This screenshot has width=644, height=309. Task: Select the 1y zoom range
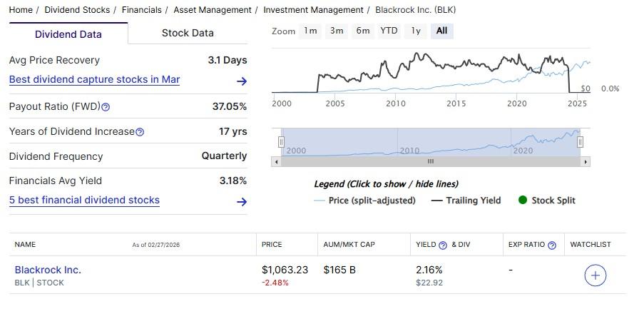point(416,31)
